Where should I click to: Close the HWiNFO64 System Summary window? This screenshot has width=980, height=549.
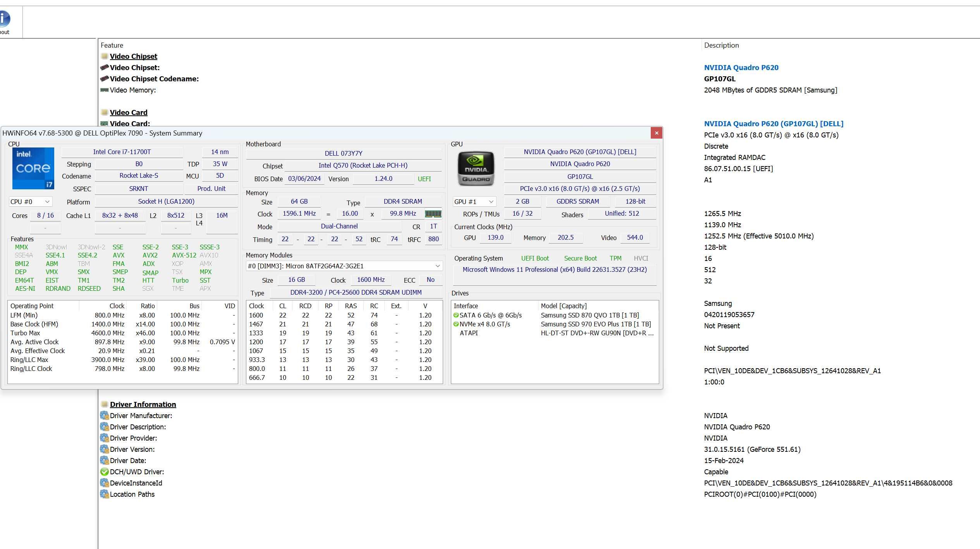point(657,133)
